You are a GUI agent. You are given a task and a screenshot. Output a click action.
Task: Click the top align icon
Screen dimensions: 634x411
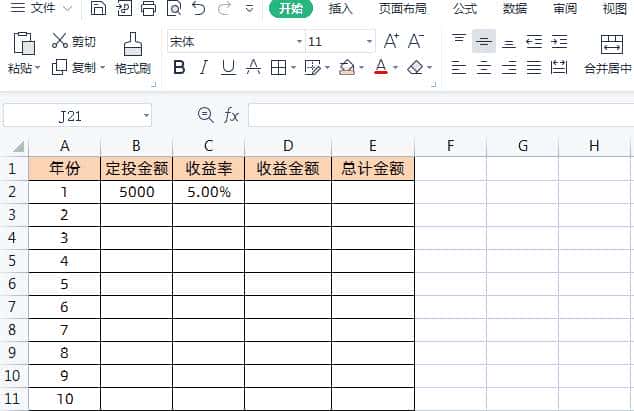point(459,40)
